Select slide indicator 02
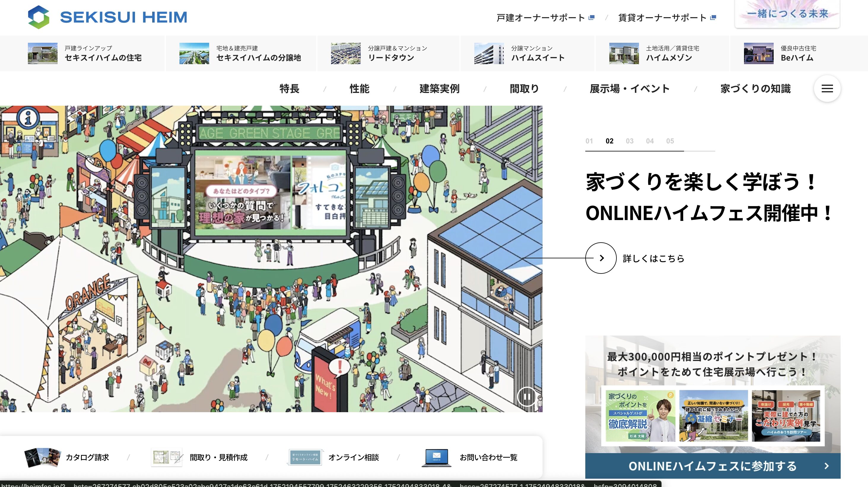 pyautogui.click(x=609, y=141)
